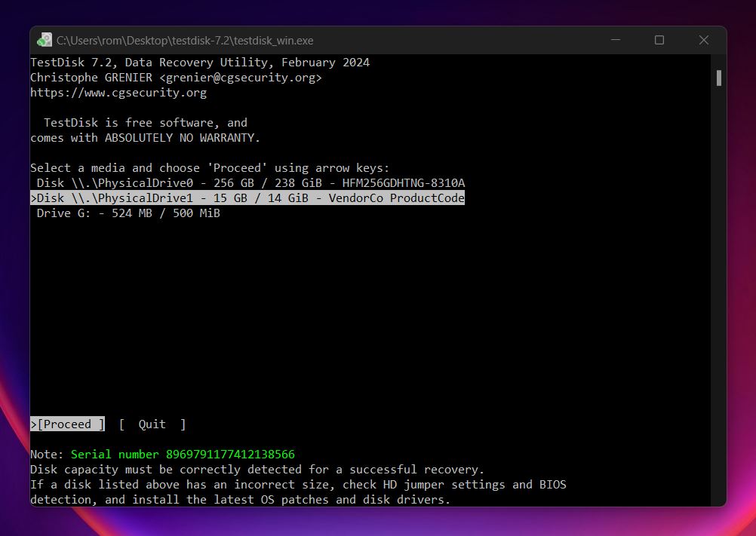
Task: Close the testdisk_win.exe window
Action: point(704,40)
